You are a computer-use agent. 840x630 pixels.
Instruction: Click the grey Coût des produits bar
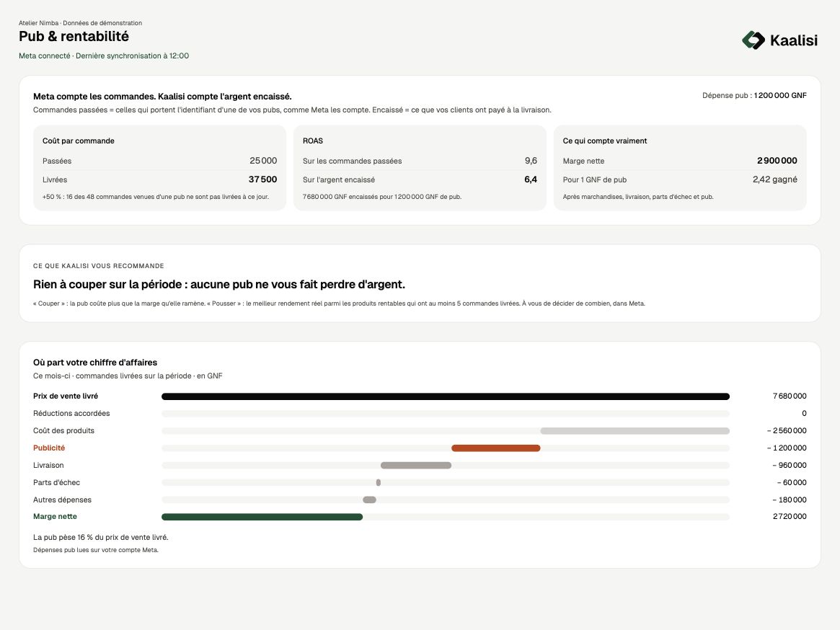point(635,431)
